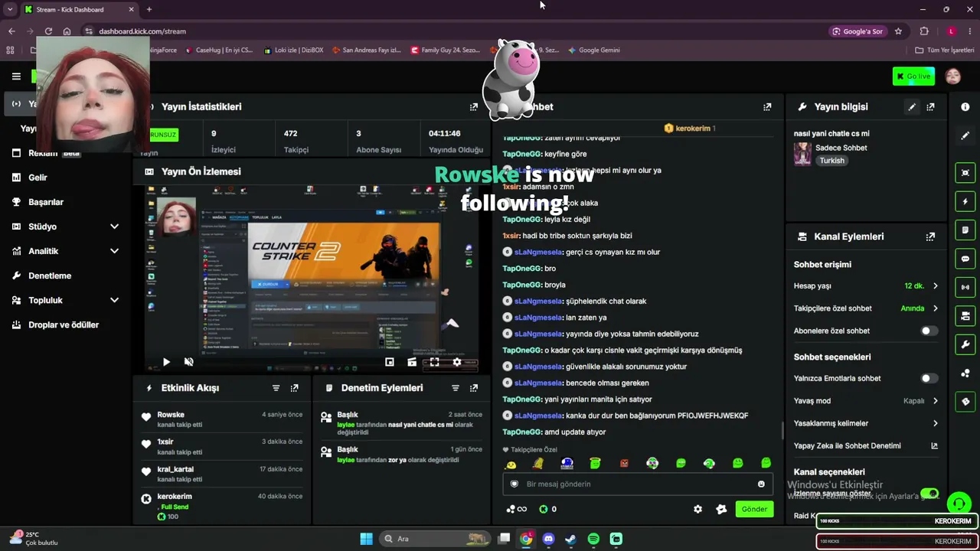Open the green headset support button
This screenshot has height=551, width=980.
point(959,503)
